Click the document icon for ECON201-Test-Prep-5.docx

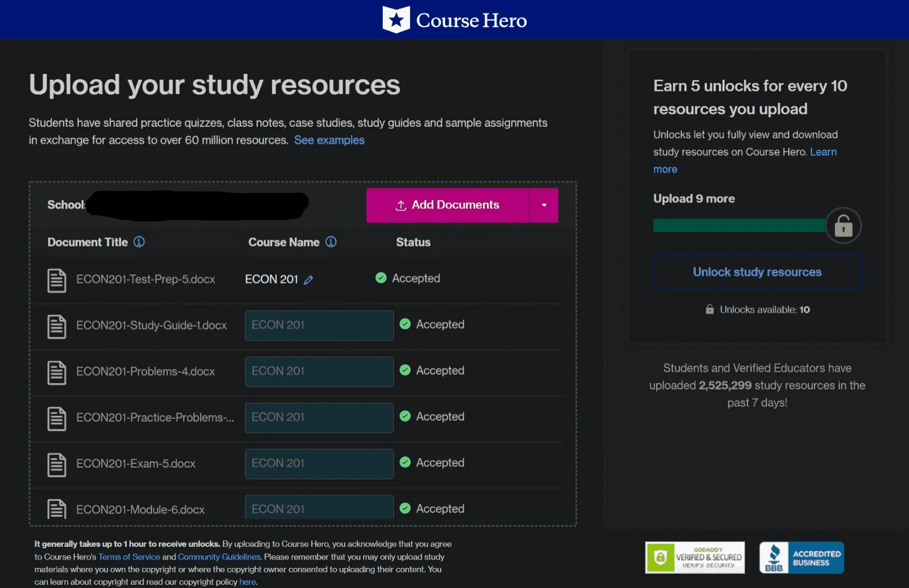click(57, 280)
